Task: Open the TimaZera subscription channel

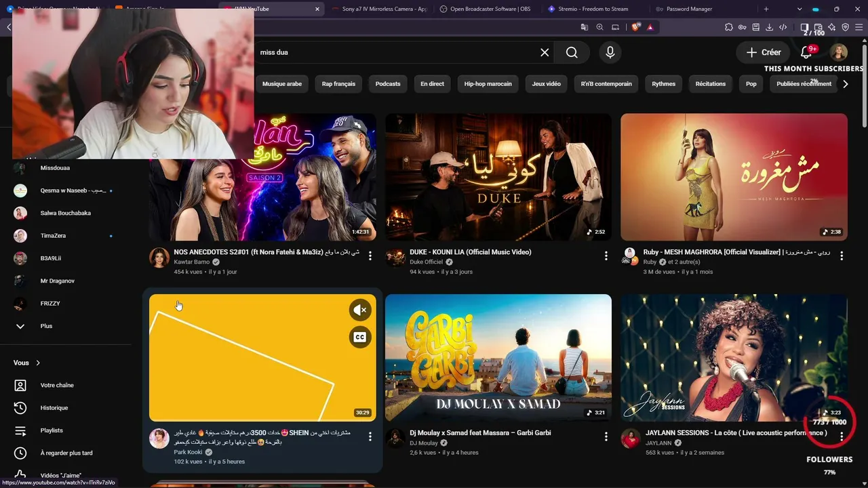Action: [x=66, y=236]
